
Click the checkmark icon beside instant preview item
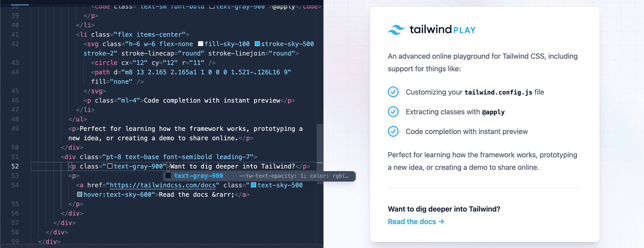coord(393,132)
